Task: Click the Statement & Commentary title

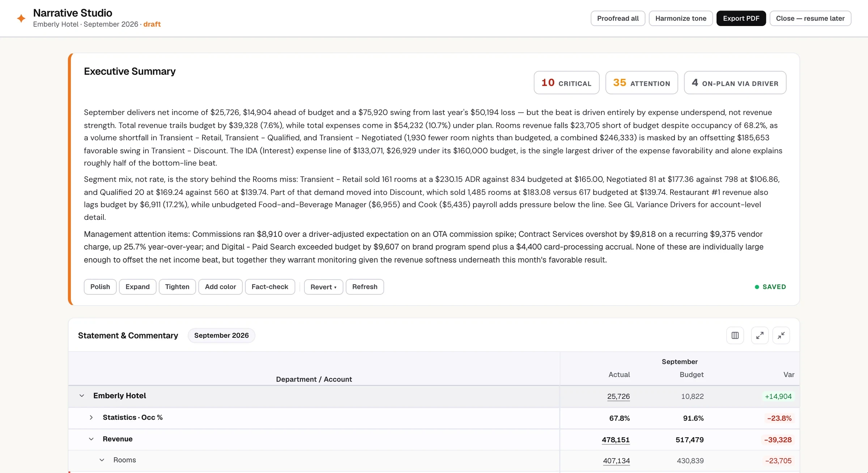Action: click(x=128, y=336)
